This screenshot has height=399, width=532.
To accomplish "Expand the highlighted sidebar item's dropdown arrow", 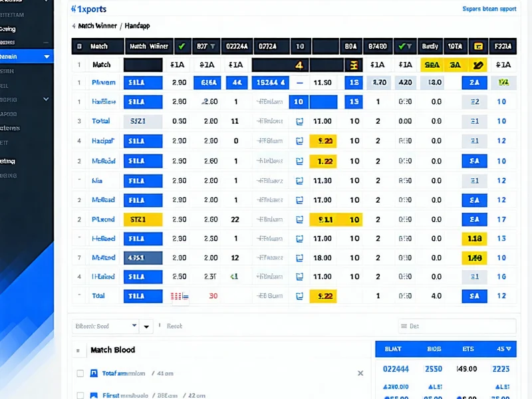I will 47,57.
